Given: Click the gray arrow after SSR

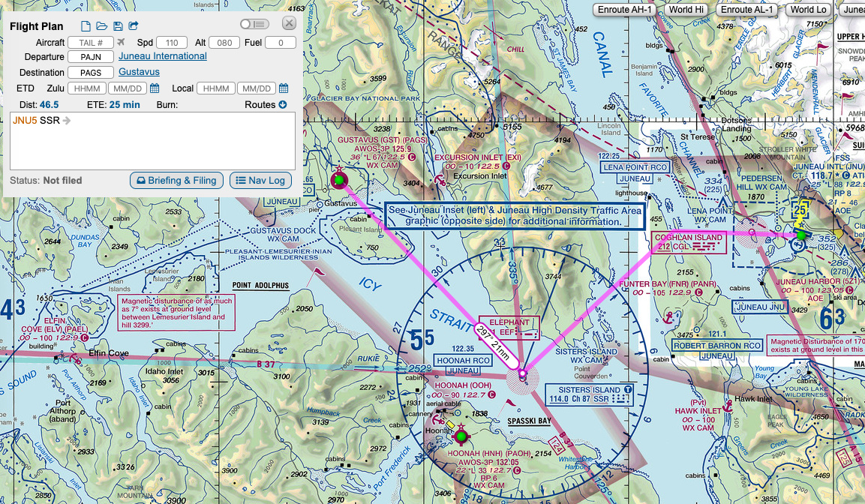Looking at the screenshot, I should coord(67,120).
